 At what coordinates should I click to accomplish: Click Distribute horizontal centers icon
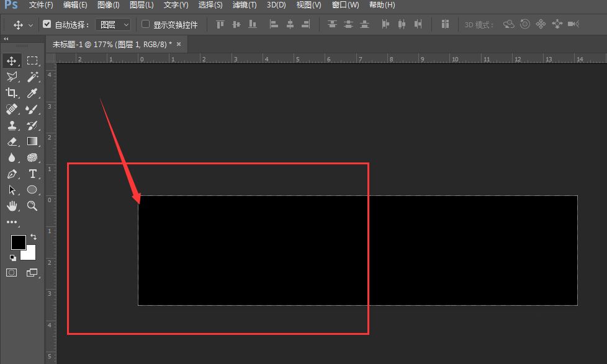coord(402,24)
